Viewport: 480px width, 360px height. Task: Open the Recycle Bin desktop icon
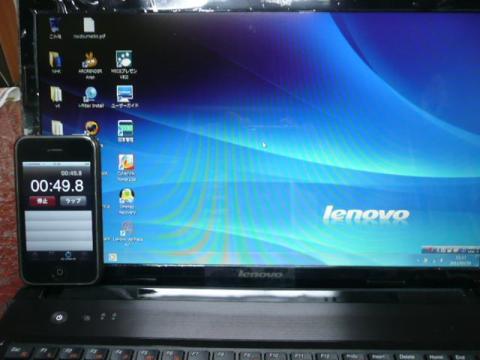click(55, 28)
